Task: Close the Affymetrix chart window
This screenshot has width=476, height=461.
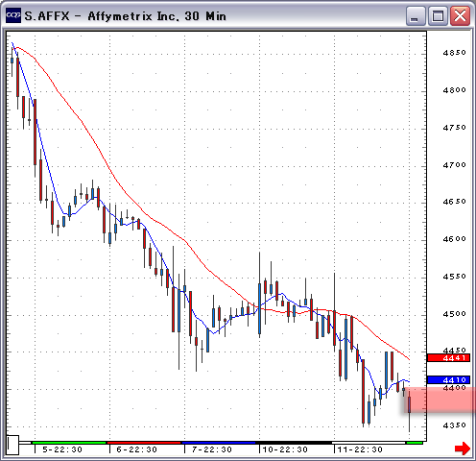Action: 460,16
